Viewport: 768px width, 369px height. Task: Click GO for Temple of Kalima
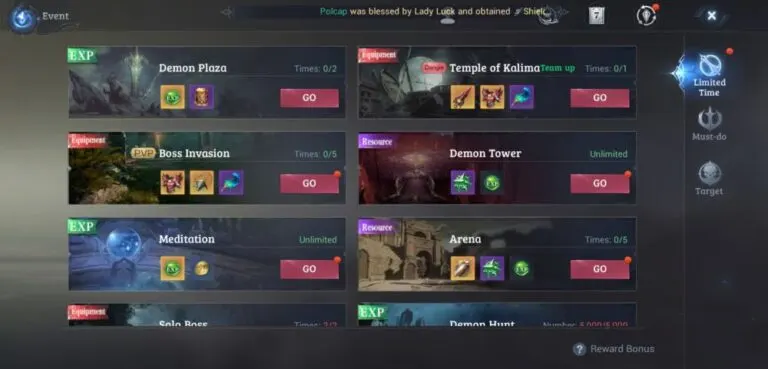coord(600,98)
